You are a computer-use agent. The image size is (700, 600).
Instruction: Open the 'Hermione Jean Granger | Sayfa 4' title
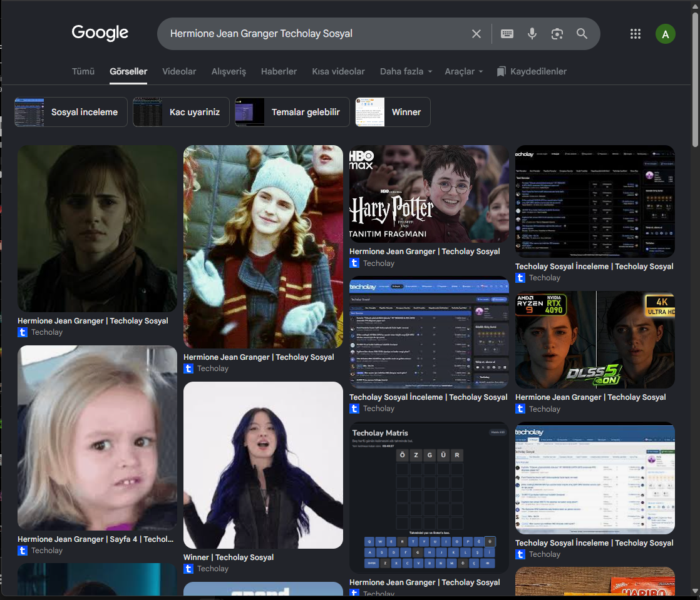pos(96,539)
